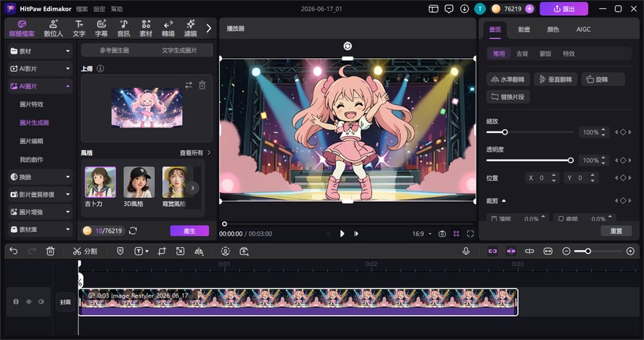Image resolution: width=644 pixels, height=340 pixels.
Task: Open the 濾鏡 filters tab
Action: (190, 29)
